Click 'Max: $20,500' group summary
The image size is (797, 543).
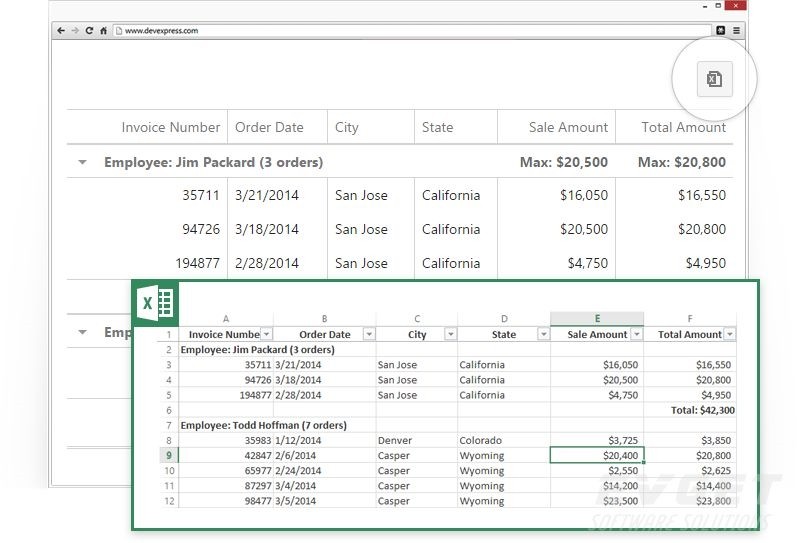[x=564, y=162]
